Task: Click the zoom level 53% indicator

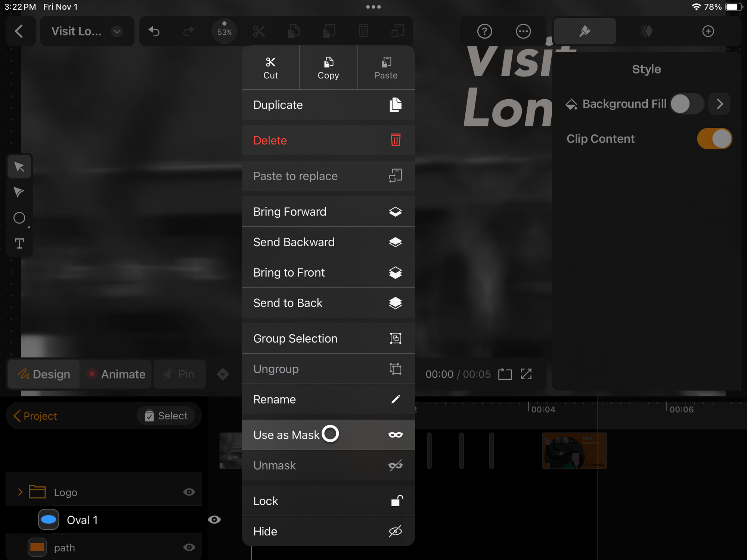Action: coord(225,31)
